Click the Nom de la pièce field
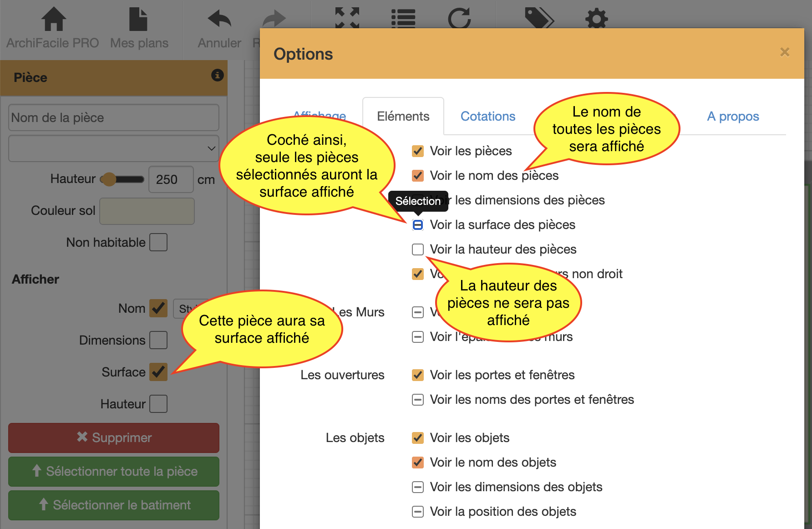This screenshot has height=529, width=812. click(x=113, y=117)
